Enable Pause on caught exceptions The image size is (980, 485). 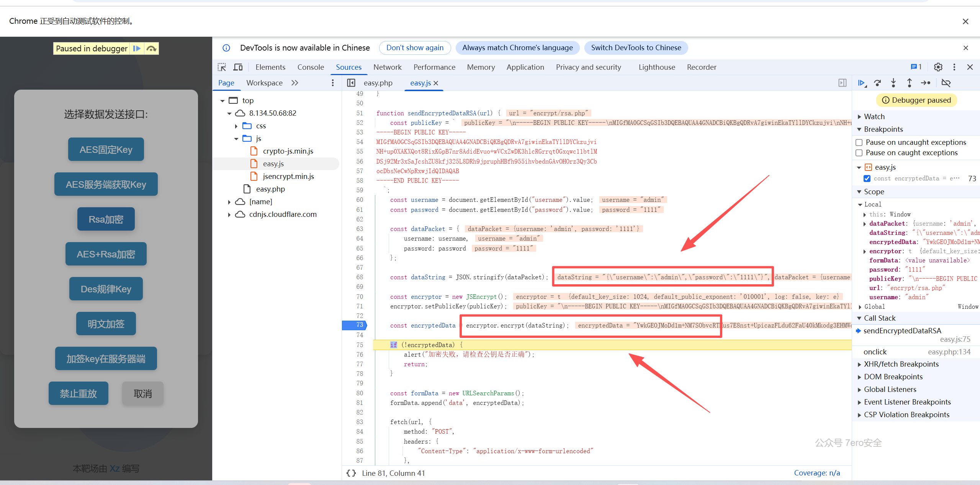859,153
